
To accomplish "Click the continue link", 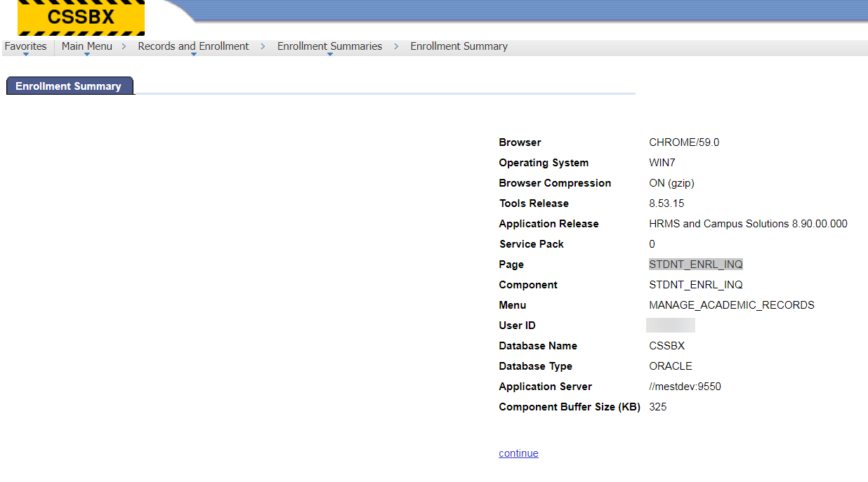I will pyautogui.click(x=518, y=453).
